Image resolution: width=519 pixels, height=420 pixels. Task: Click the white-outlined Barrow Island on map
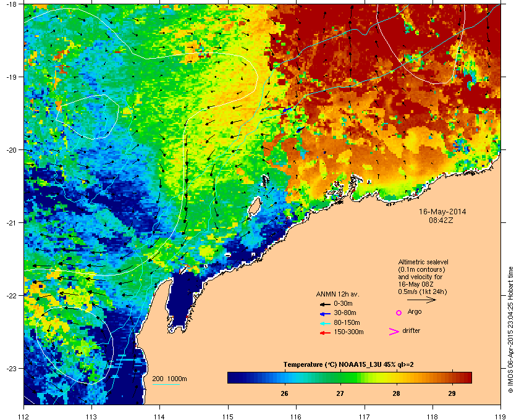(x=254, y=207)
